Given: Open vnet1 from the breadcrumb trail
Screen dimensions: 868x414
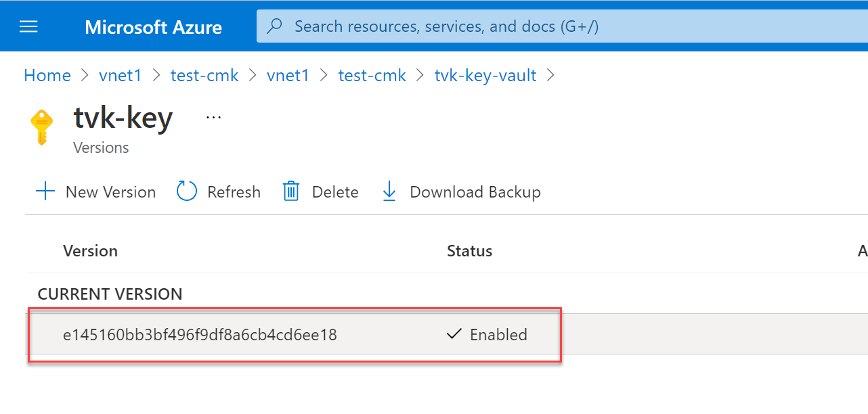Looking at the screenshot, I should tap(120, 75).
